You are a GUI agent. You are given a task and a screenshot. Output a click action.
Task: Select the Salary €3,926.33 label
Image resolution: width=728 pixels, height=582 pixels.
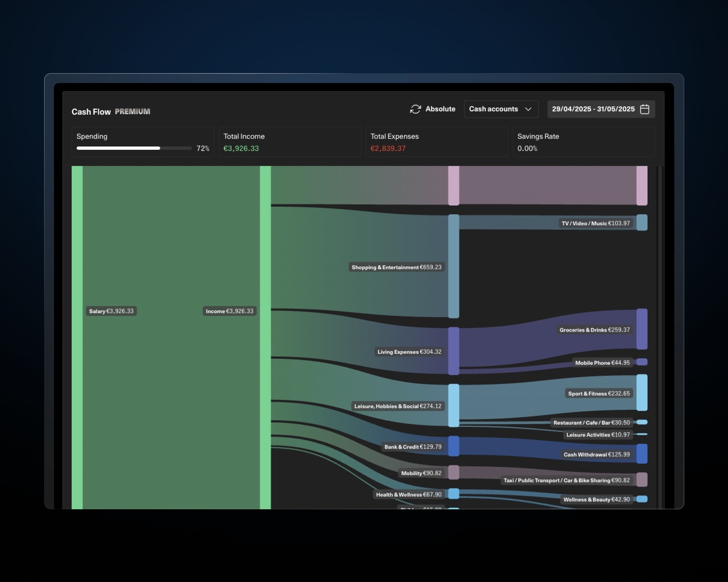(x=112, y=311)
